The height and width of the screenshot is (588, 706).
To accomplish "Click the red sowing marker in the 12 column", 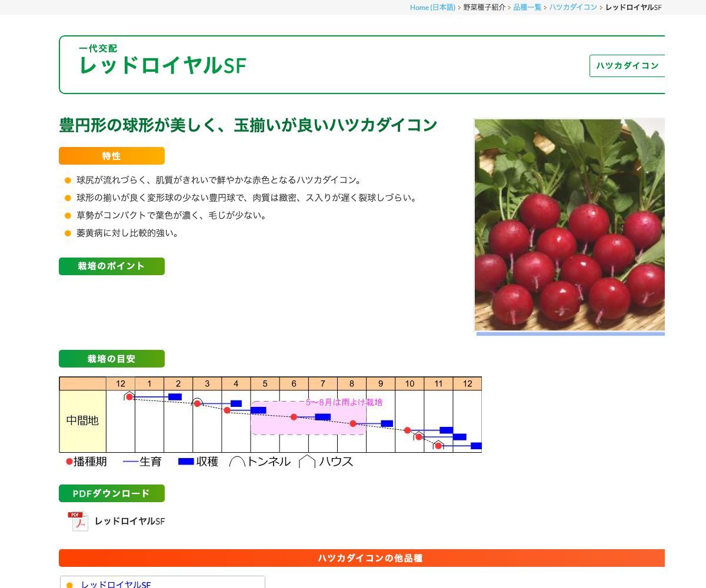I will tap(129, 397).
